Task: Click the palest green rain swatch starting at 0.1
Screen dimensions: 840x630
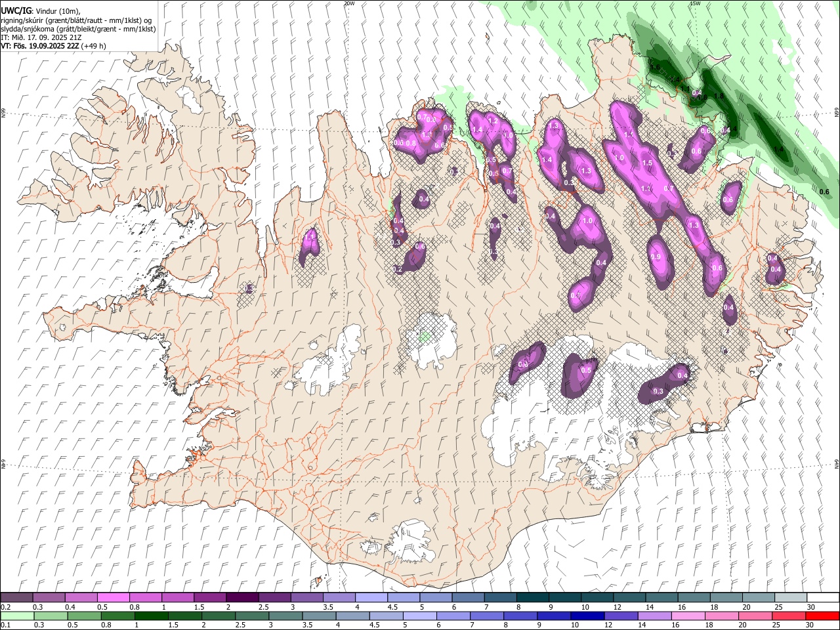Action: click(x=17, y=616)
